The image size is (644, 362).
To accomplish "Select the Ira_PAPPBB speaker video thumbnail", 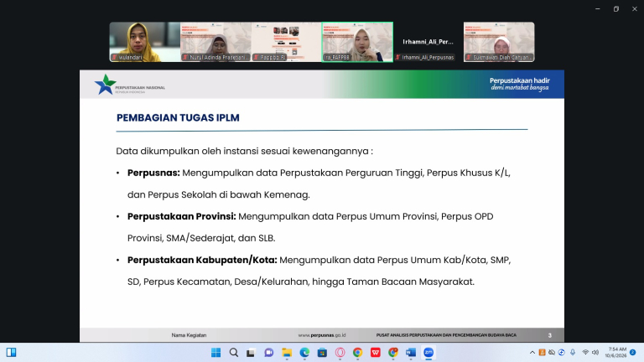I will pos(357,42).
